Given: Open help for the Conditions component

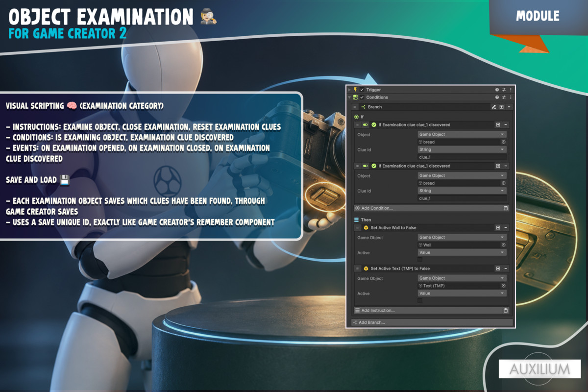Looking at the screenshot, I should pos(497,98).
